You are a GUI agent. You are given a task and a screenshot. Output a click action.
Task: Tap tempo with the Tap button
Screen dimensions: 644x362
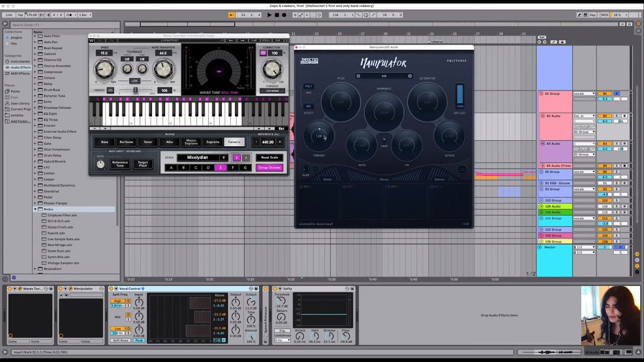pyautogui.click(x=20, y=15)
